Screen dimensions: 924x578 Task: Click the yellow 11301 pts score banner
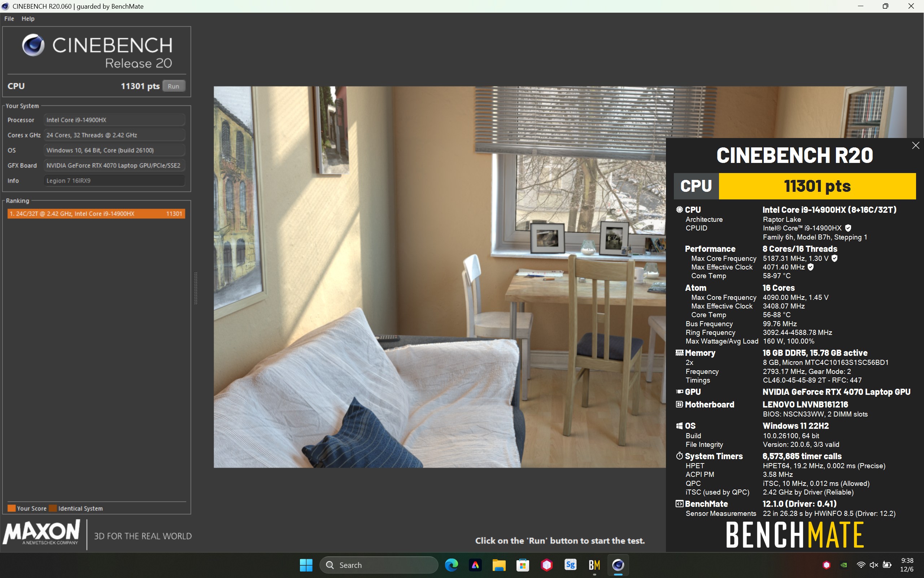click(817, 186)
